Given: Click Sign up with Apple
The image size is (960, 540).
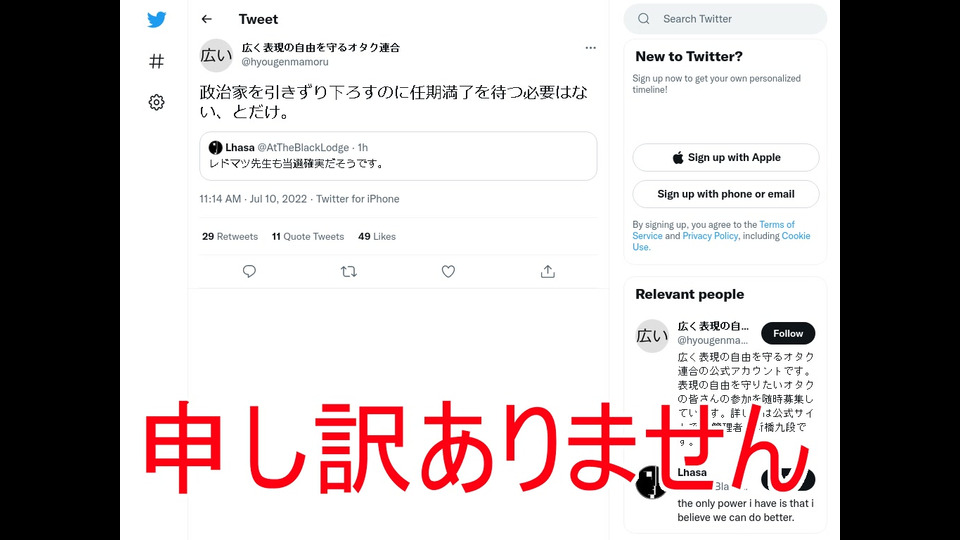Looking at the screenshot, I should tap(726, 157).
